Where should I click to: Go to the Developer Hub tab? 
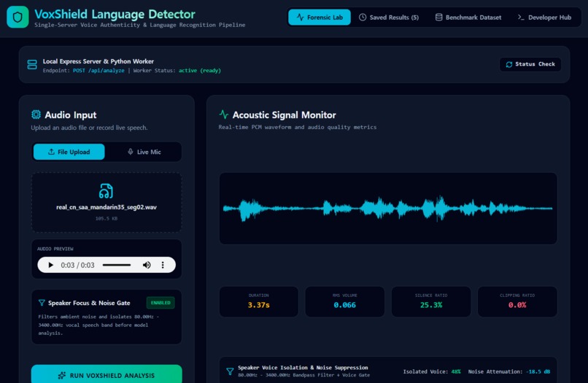coord(544,18)
